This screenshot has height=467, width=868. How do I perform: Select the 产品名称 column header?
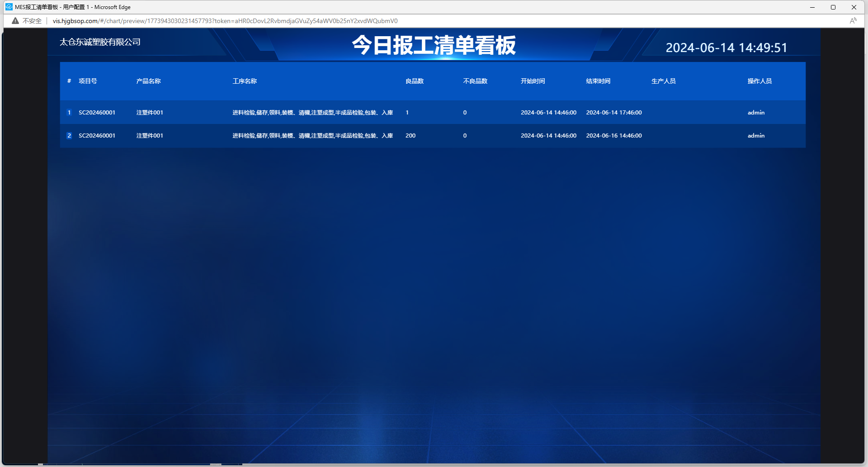click(148, 81)
